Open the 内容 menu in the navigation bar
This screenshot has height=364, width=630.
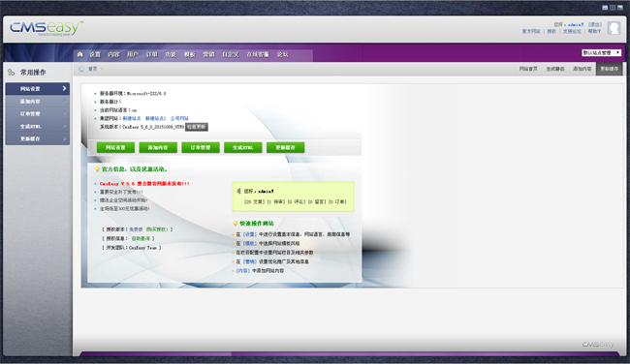click(x=113, y=54)
